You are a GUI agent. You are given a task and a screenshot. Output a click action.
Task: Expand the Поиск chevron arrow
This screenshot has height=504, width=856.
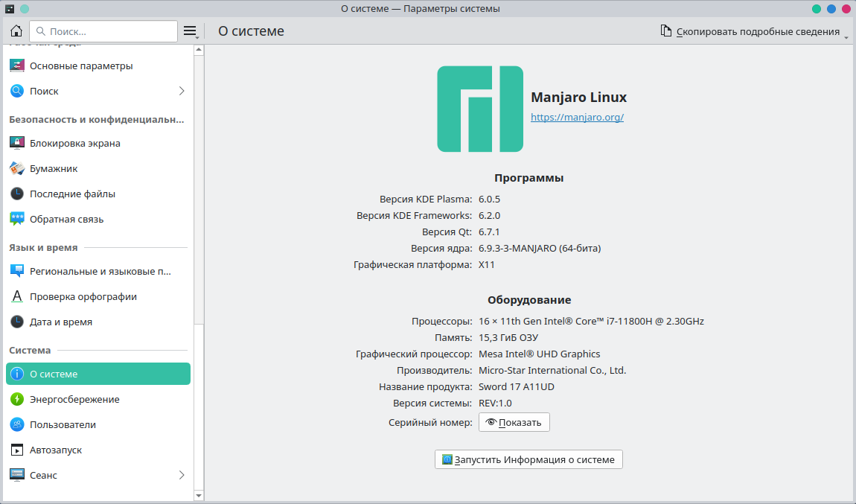coord(182,91)
